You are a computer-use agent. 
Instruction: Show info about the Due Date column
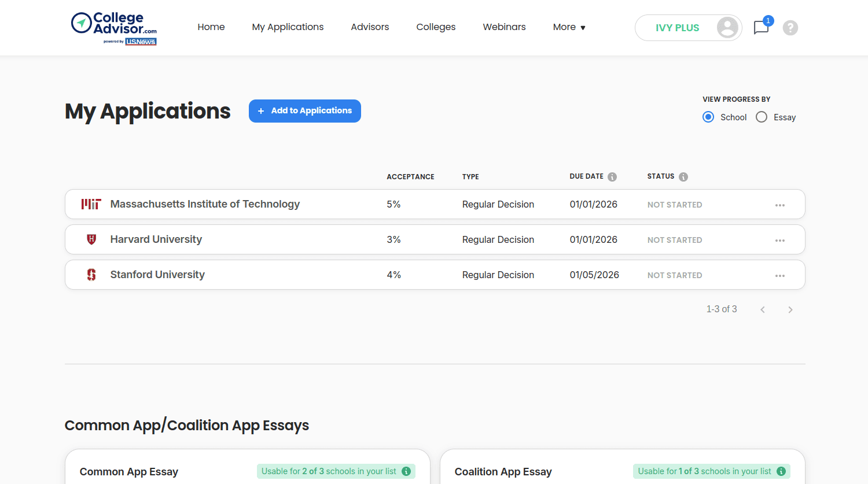(x=612, y=177)
